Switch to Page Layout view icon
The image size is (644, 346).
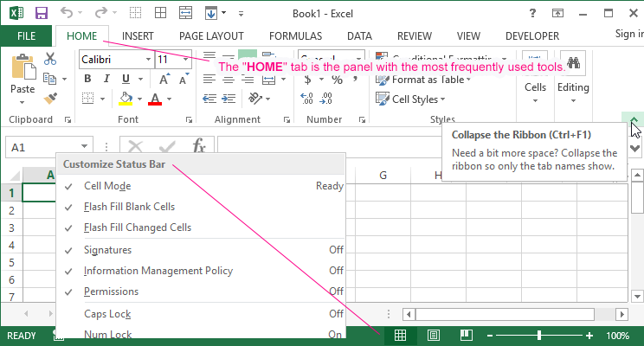434,336
